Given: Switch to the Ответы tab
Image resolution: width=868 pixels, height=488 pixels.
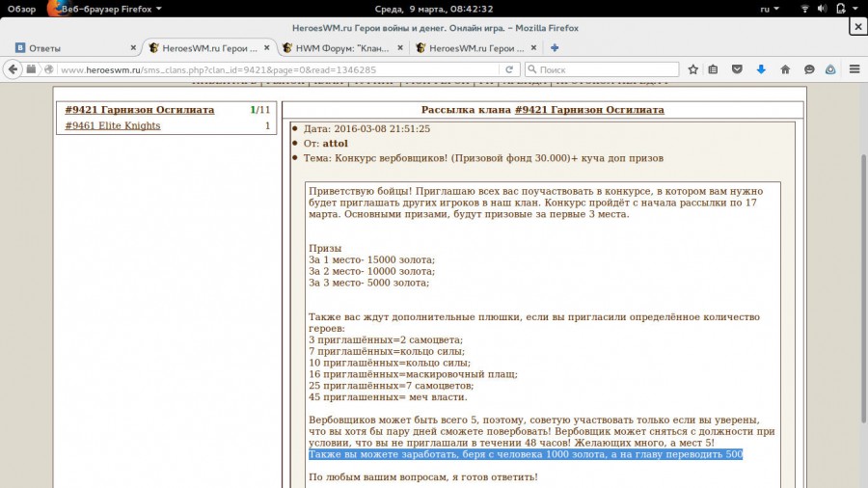Looking at the screenshot, I should pyautogui.click(x=75, y=48).
